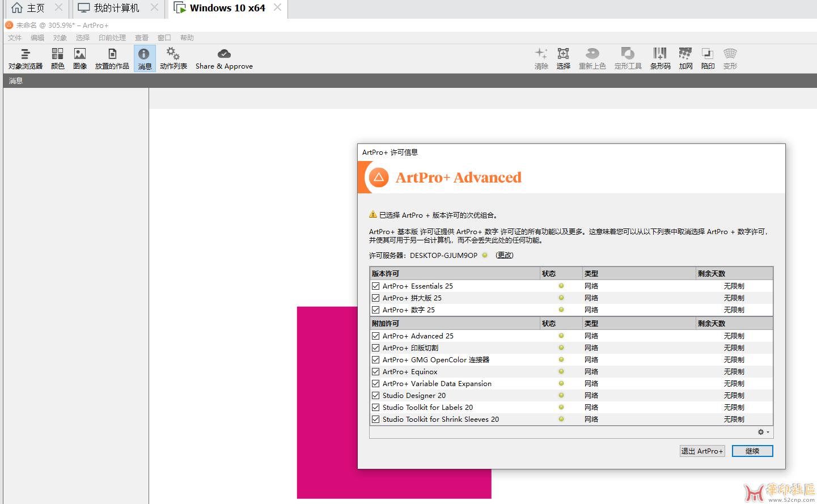
Task: Uncheck Studio Designer 20 license
Action: click(375, 395)
